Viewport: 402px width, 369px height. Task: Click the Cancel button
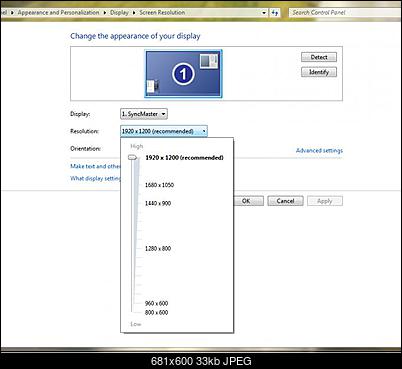285,201
